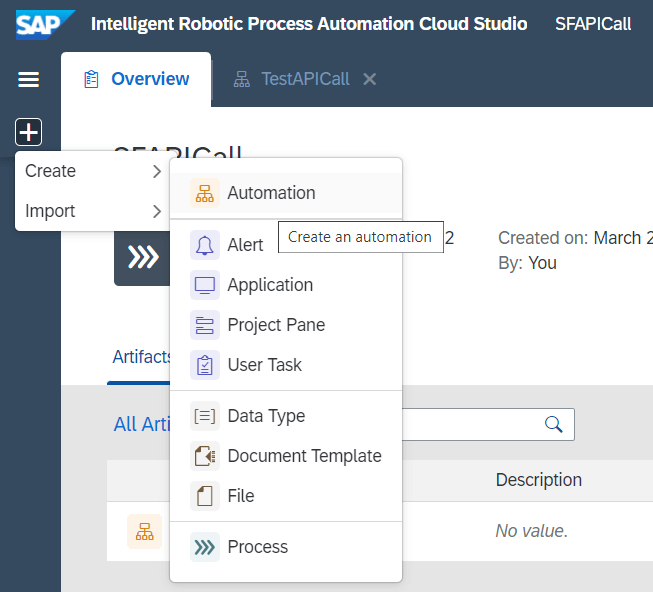The width and height of the screenshot is (653, 592).
Task: Click the Document Template icon
Action: 204,456
